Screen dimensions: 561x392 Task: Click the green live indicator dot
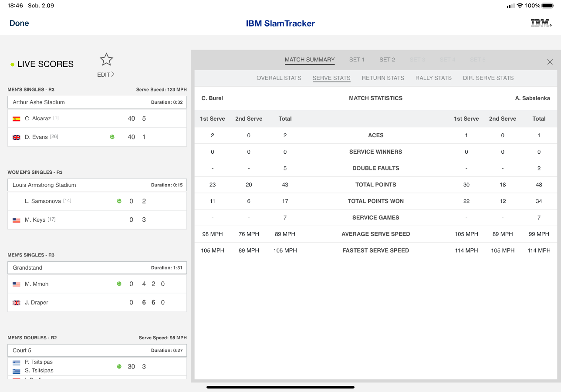click(13, 64)
